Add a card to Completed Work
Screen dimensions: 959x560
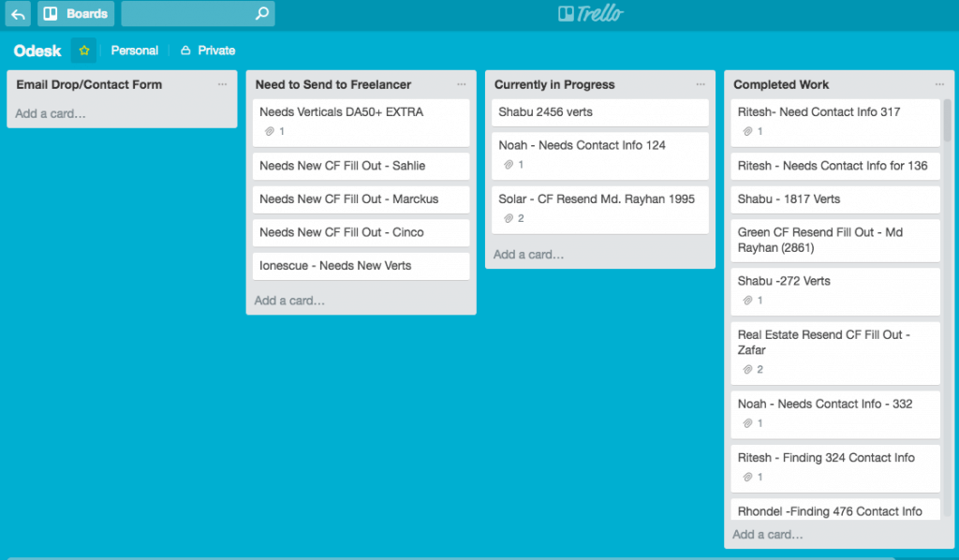[x=768, y=535]
